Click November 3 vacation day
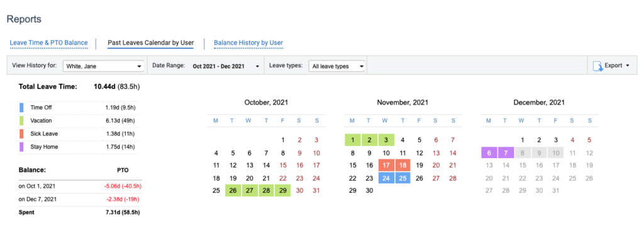This screenshot has height=233, width=644. (386, 140)
